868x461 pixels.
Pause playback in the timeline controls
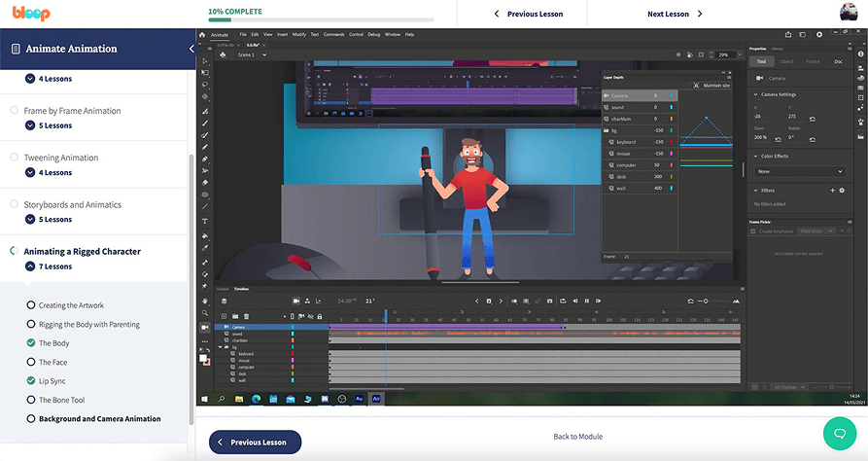click(587, 301)
